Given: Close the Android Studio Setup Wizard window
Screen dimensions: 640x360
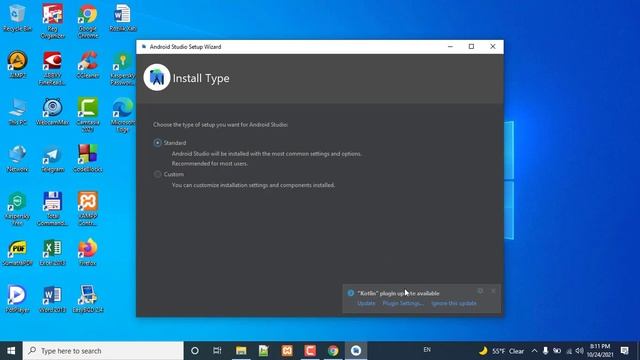Looking at the screenshot, I should pyautogui.click(x=493, y=47).
